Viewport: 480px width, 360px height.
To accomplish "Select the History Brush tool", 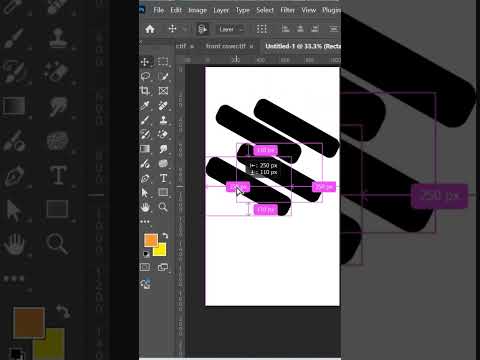I will point(145,134).
